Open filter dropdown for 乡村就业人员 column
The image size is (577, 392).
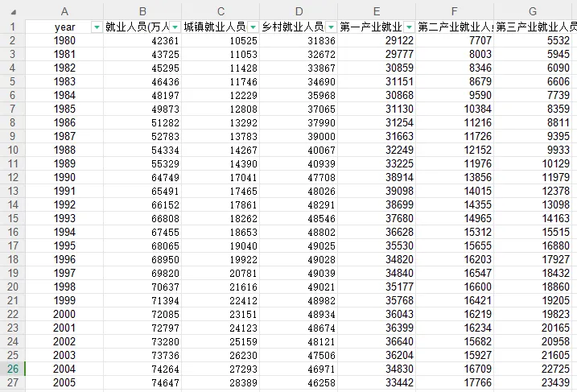point(332,27)
